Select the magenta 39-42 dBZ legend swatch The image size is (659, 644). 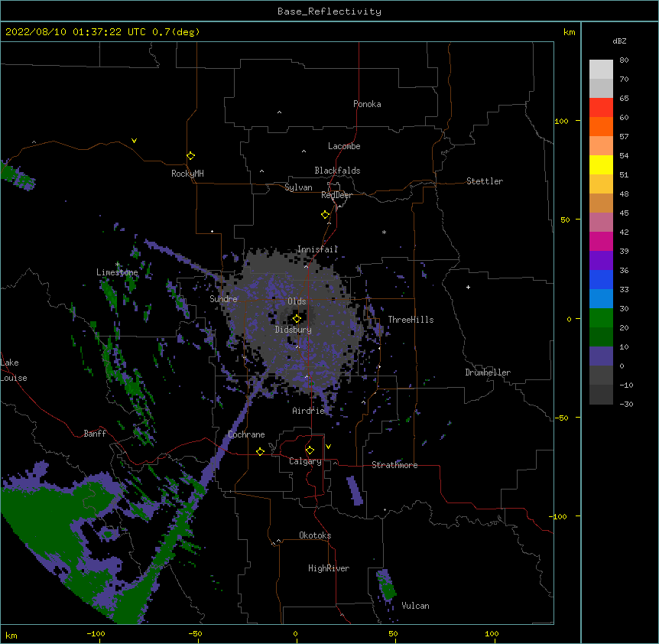click(x=601, y=241)
